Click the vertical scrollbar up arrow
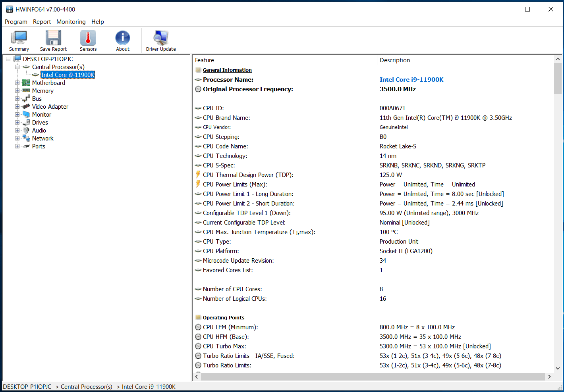This screenshot has width=564, height=392. point(558,59)
